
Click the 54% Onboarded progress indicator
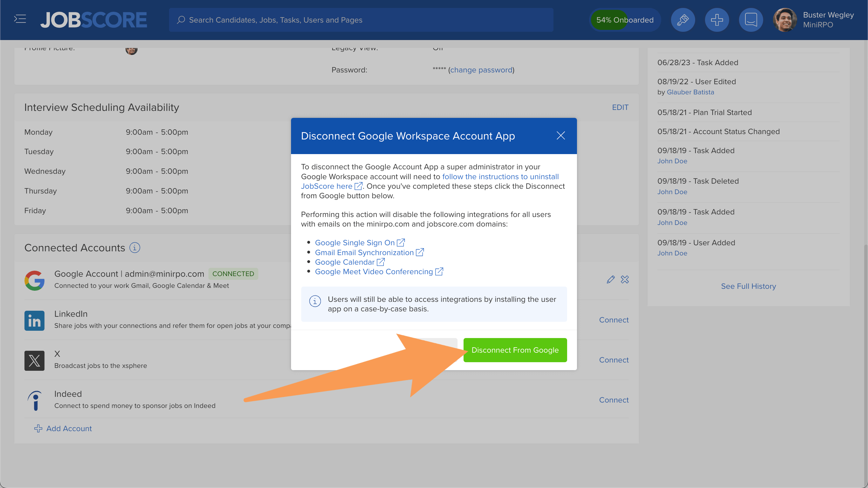pos(625,20)
